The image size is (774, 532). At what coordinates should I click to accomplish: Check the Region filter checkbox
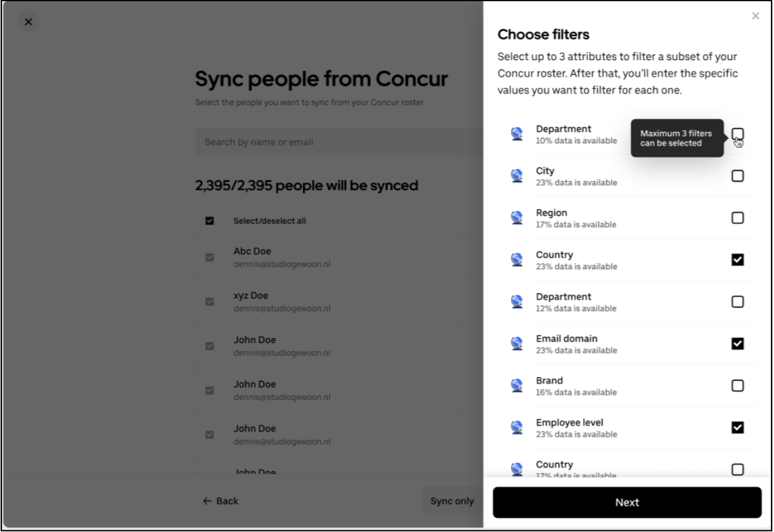tap(737, 218)
